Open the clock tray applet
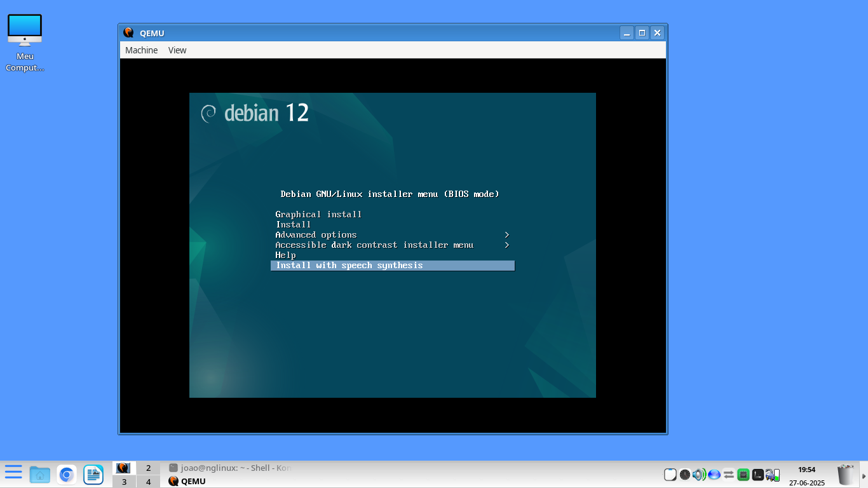The width and height of the screenshot is (868, 488). click(684, 475)
